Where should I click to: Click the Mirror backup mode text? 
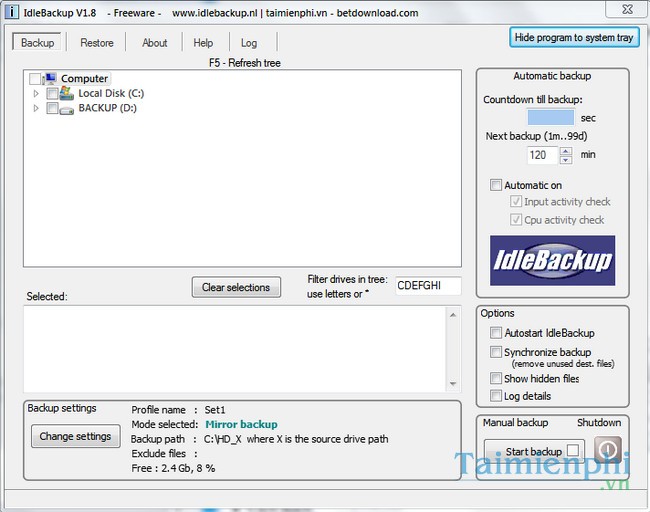coord(241,424)
